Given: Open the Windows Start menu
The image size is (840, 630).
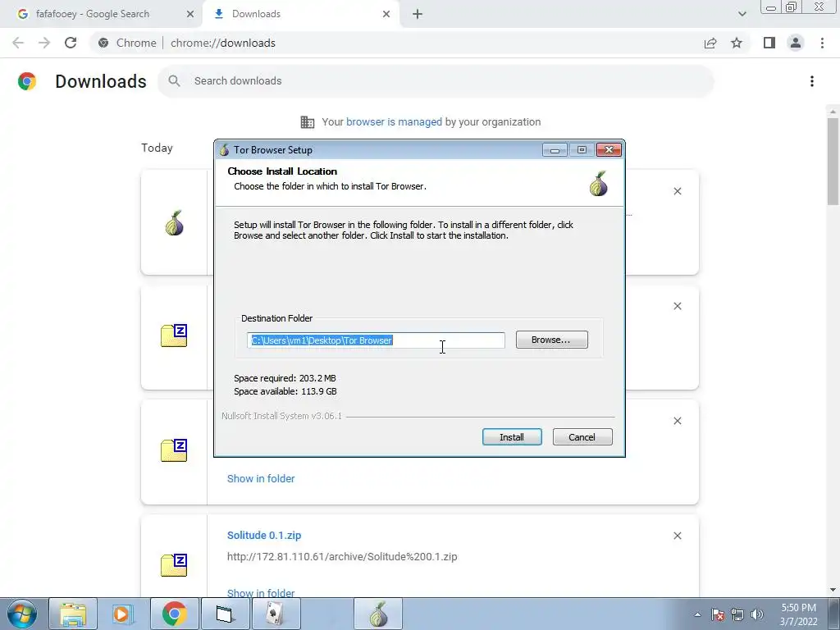Looking at the screenshot, I should pos(22,614).
